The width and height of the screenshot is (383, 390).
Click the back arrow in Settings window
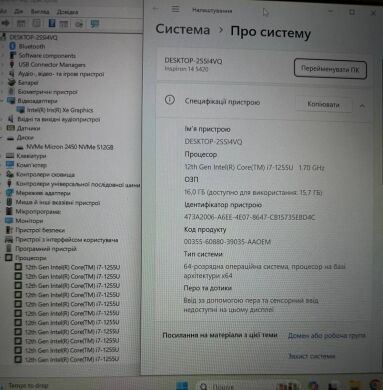click(x=156, y=9)
